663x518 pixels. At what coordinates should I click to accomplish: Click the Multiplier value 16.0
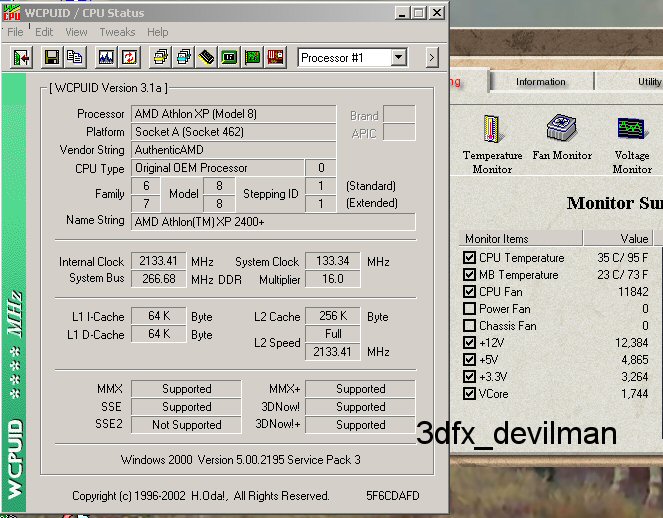pos(333,279)
